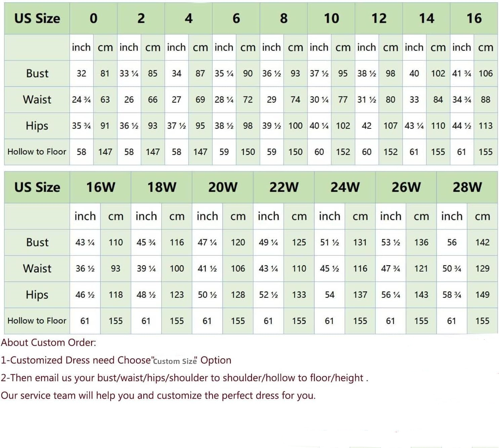Select the size 10 column header
The height and width of the screenshot is (448, 499).
click(x=331, y=18)
